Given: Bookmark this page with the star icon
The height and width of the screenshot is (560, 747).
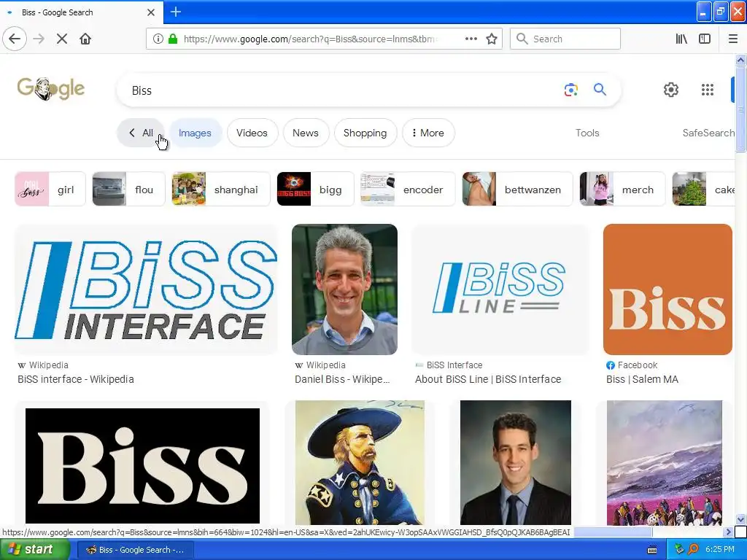Looking at the screenshot, I should tap(492, 39).
